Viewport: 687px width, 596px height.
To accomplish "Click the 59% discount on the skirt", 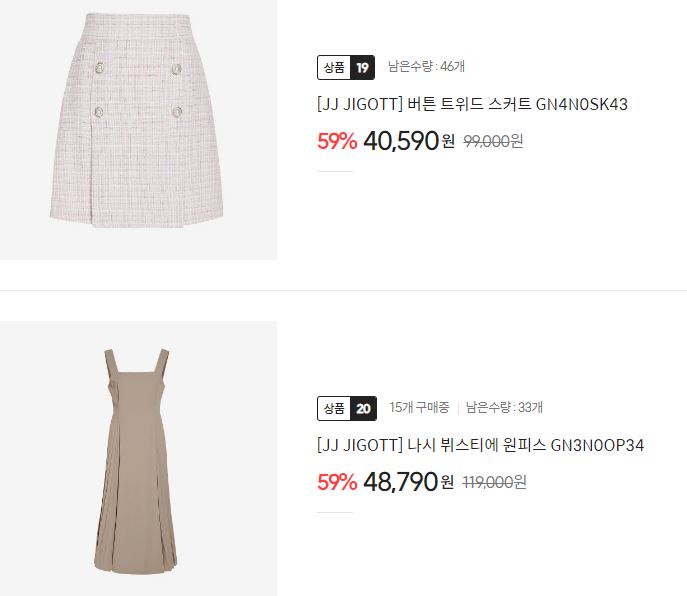I will click(337, 141).
